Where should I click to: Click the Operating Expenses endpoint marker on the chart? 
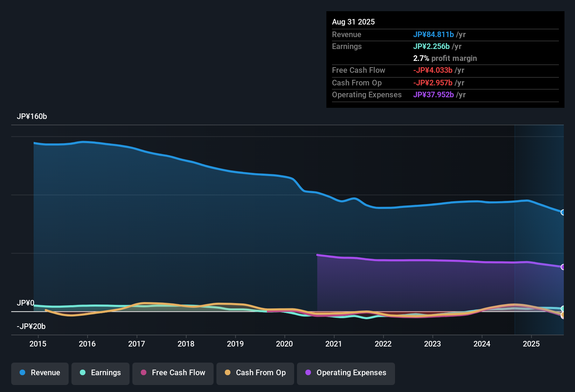(x=563, y=267)
